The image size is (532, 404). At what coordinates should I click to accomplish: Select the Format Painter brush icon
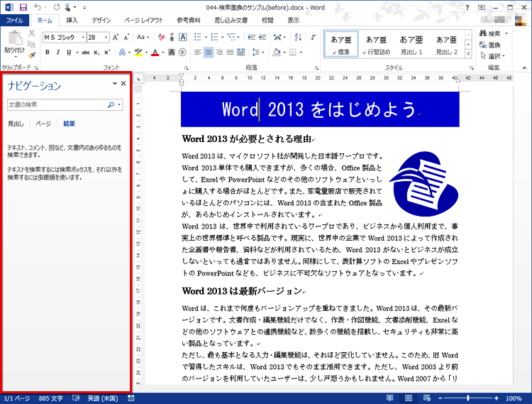[x=31, y=55]
